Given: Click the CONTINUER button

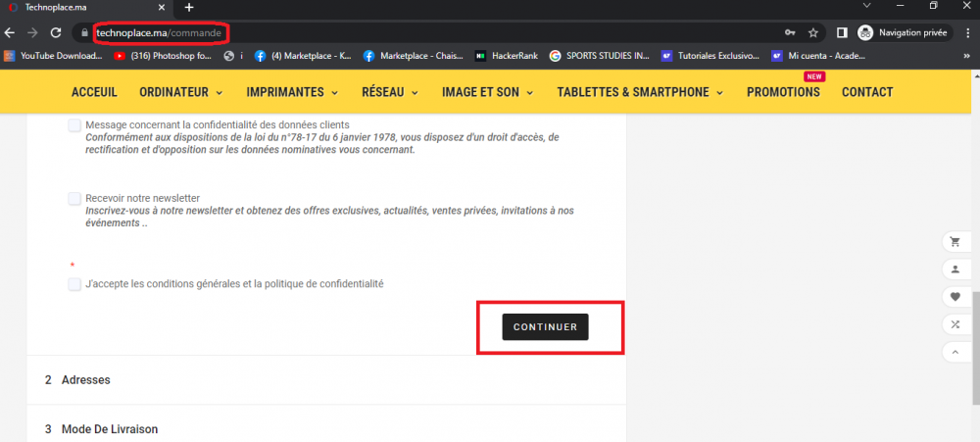Looking at the screenshot, I should point(545,327).
